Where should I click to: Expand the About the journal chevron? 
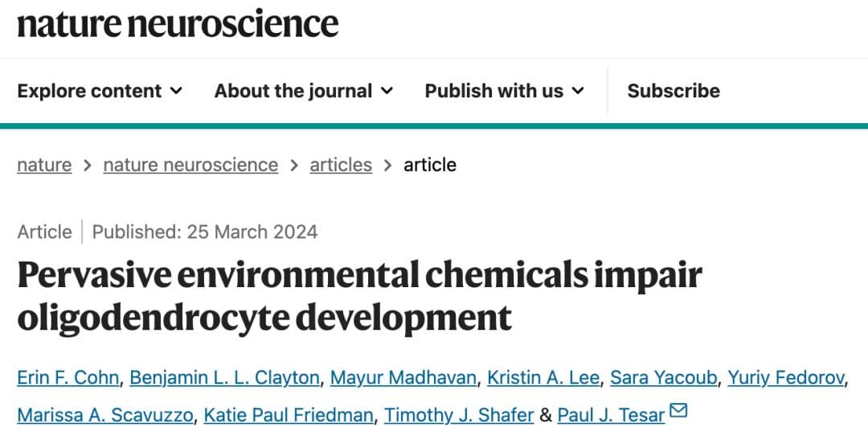(387, 90)
